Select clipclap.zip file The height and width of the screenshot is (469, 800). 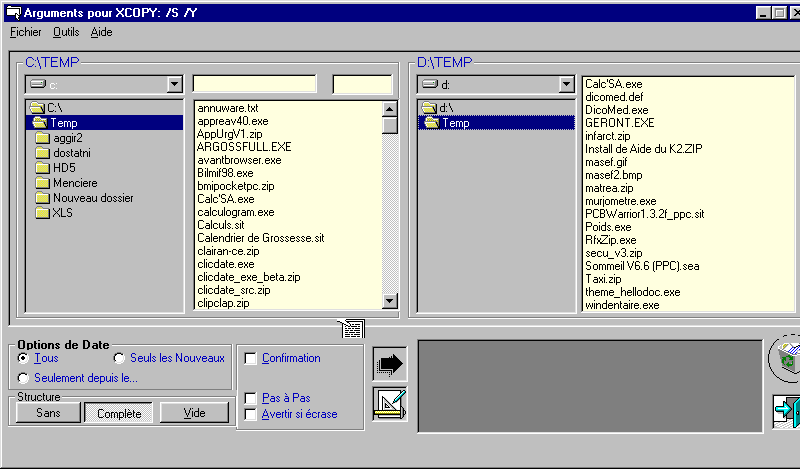[223, 303]
